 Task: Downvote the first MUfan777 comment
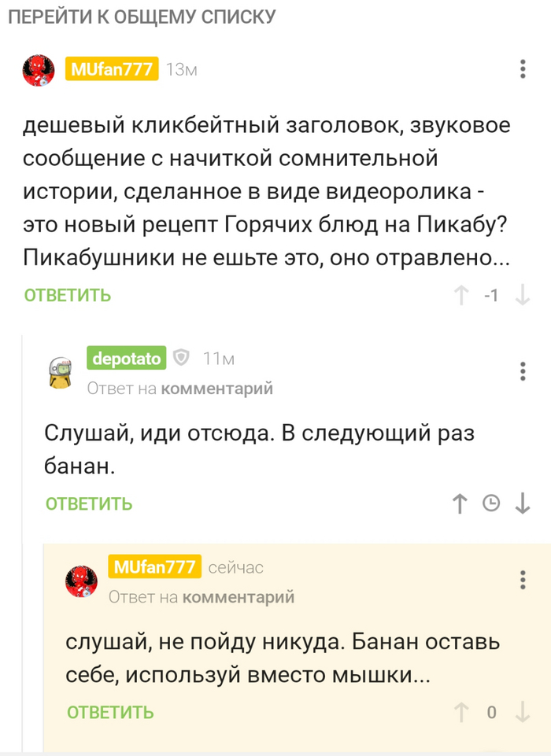[x=522, y=296]
